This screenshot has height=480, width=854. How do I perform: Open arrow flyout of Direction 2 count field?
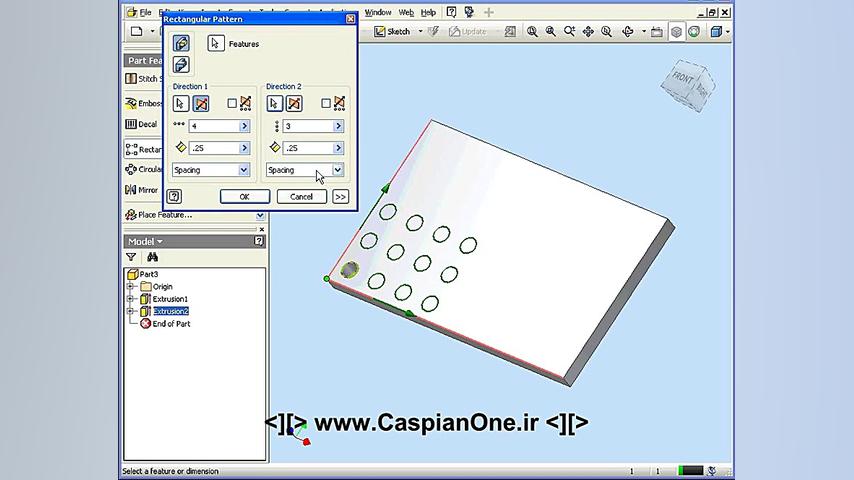tap(338, 126)
